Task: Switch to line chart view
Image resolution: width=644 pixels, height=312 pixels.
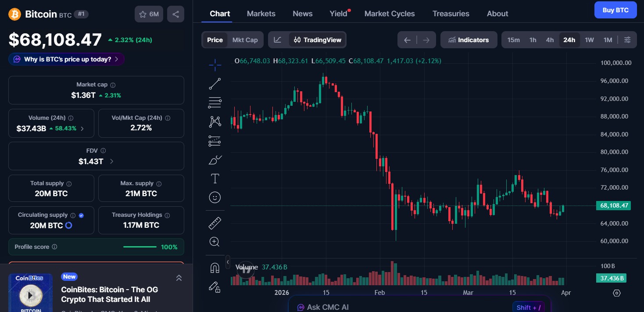Action: pyautogui.click(x=277, y=39)
